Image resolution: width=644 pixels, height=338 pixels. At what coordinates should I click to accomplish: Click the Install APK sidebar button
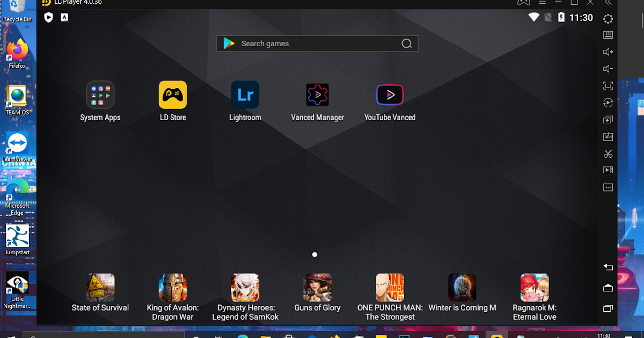click(608, 137)
